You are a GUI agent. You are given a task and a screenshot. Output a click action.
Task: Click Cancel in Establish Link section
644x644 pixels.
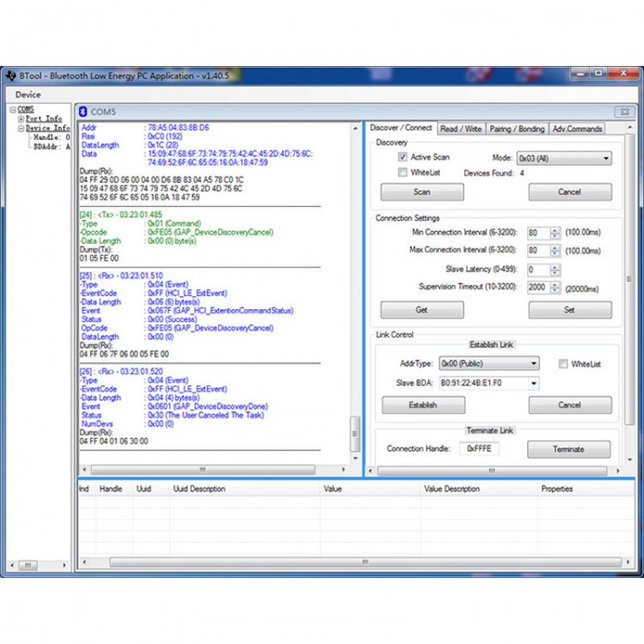569,405
